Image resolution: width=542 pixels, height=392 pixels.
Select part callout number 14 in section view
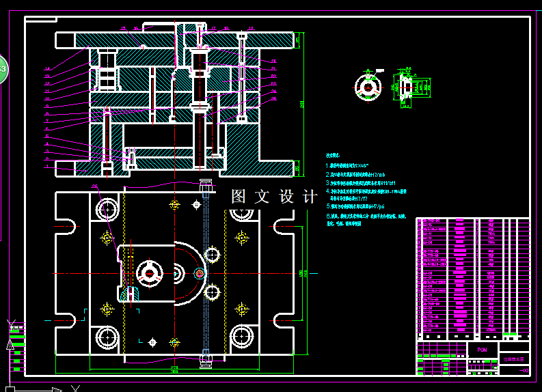[x=47, y=68]
